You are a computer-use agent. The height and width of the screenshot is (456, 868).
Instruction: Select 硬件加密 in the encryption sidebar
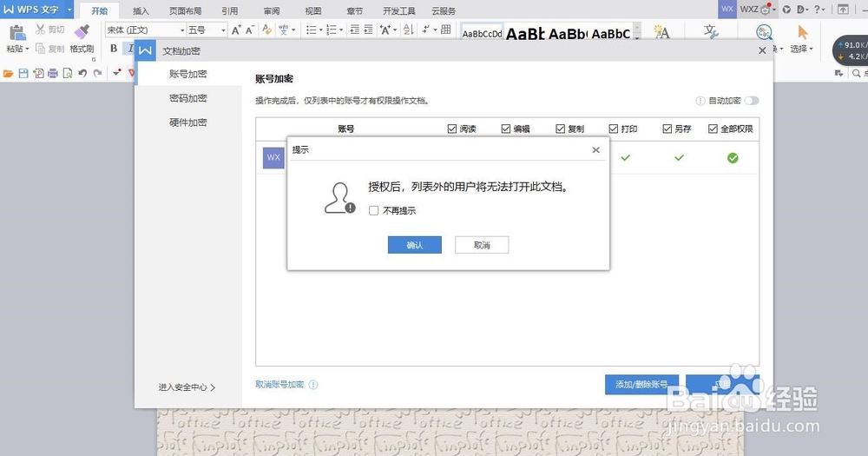pos(188,122)
